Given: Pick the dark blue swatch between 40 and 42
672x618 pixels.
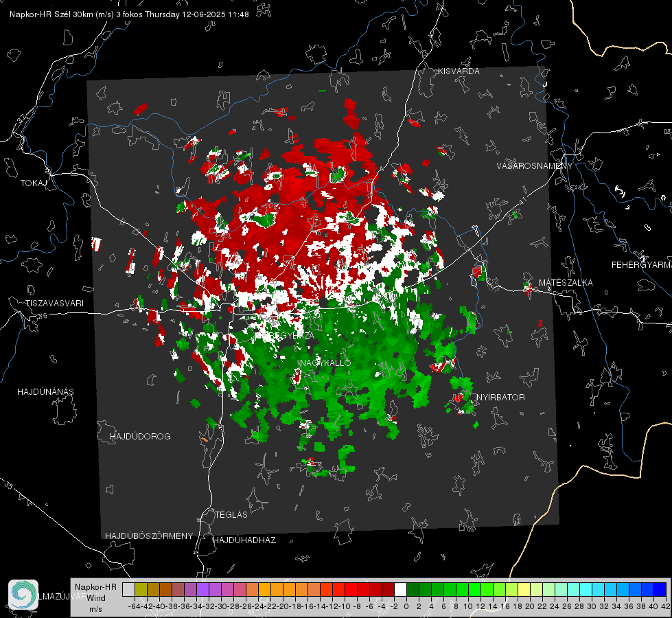Looking at the screenshot, I should (x=660, y=589).
